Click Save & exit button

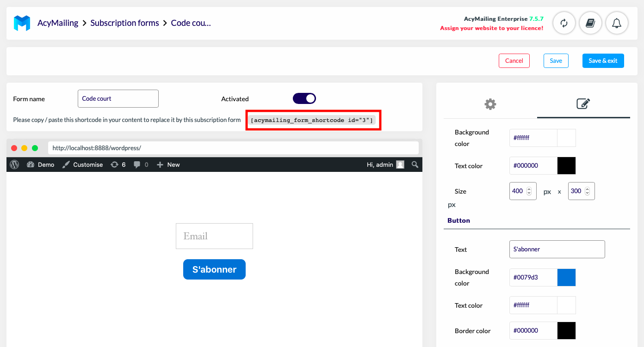[603, 61]
